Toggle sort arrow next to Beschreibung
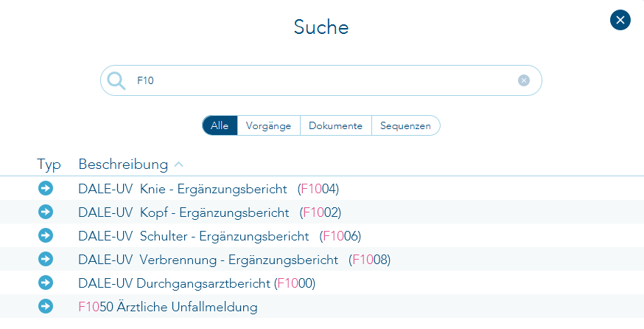 pos(179,164)
